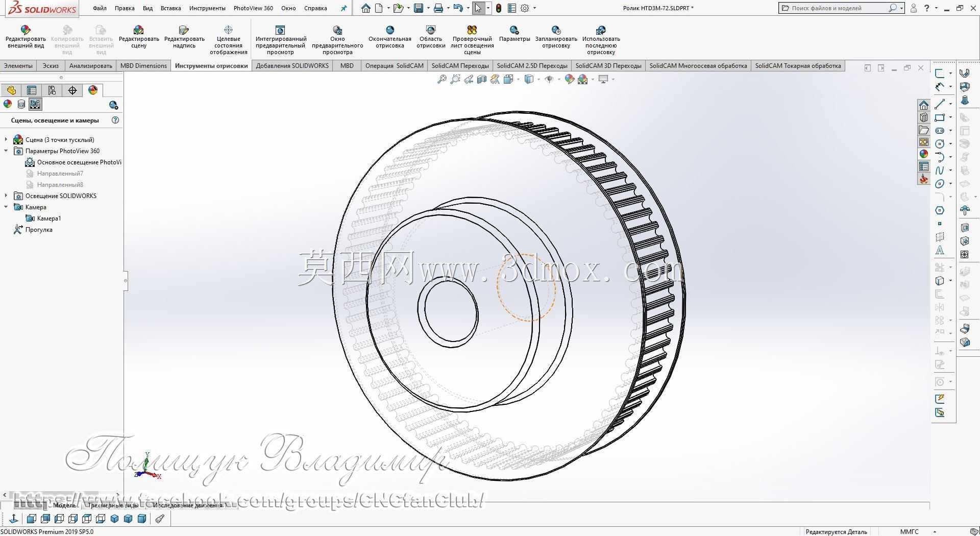The width and height of the screenshot is (980, 536).
Task: Open the PhotoView 360 menu
Action: click(253, 8)
